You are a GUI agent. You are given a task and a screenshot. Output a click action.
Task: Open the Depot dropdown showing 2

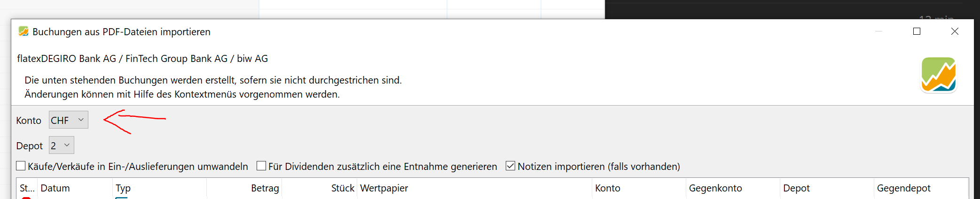point(62,145)
